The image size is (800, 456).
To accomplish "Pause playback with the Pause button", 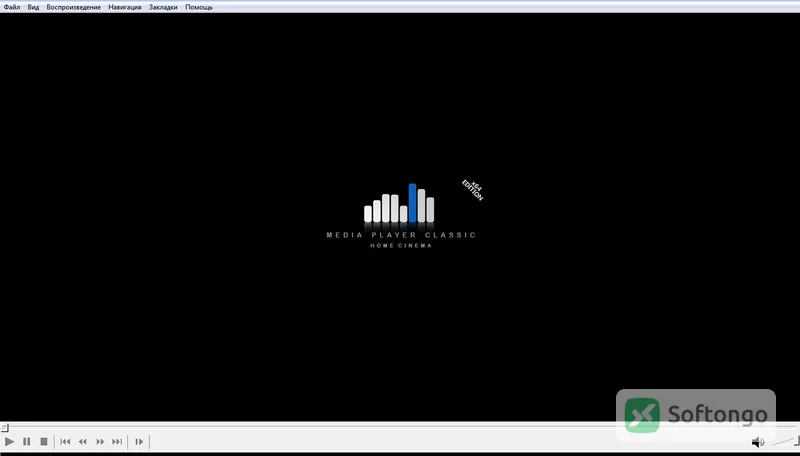I will click(27, 442).
